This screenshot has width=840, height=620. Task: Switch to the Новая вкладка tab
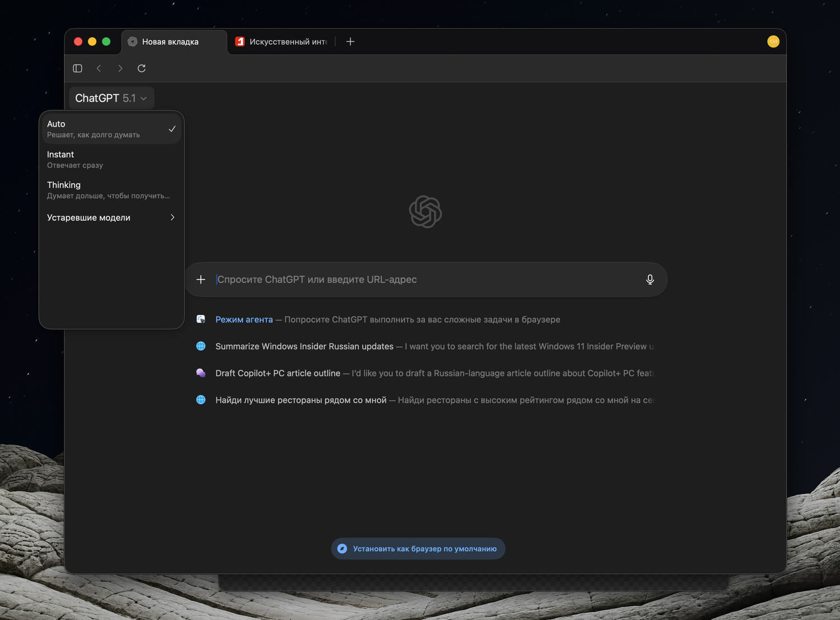[174, 41]
